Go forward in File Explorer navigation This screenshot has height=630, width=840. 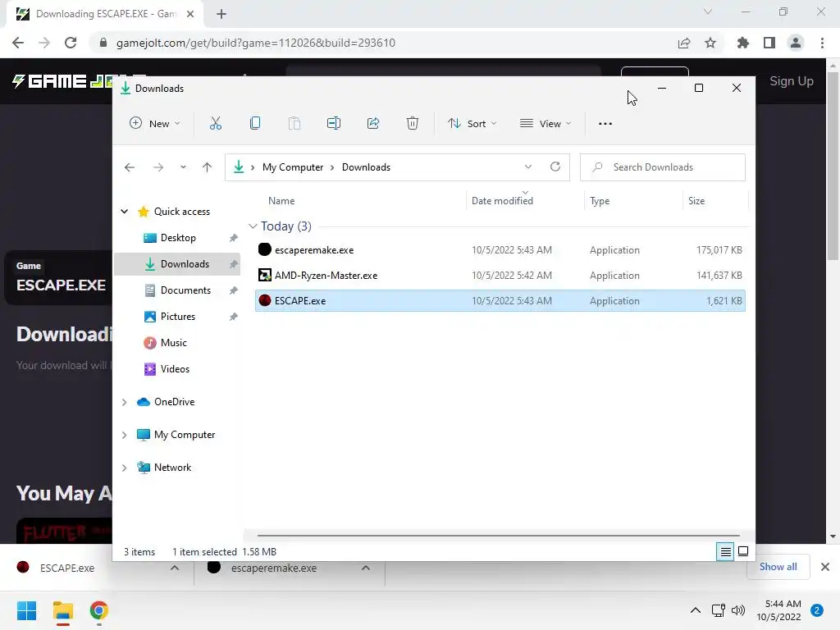click(158, 167)
